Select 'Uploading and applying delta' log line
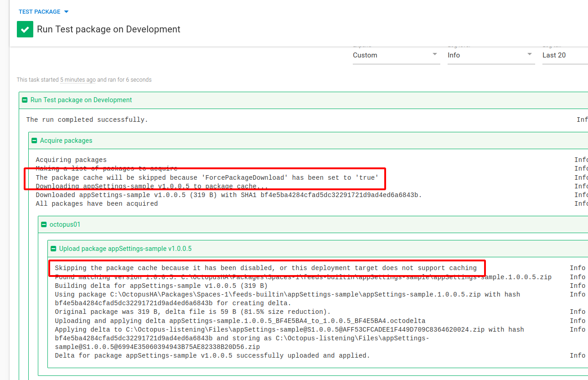This screenshot has height=380, width=588. (x=240, y=321)
